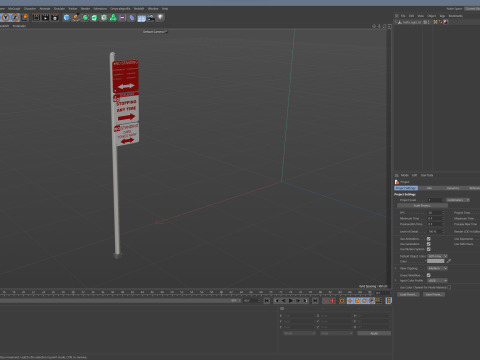Viewport: 480px width, 360px height.
Task: Toggle the Z axis lock icon
Action: pyautogui.click(x=15, y=18)
